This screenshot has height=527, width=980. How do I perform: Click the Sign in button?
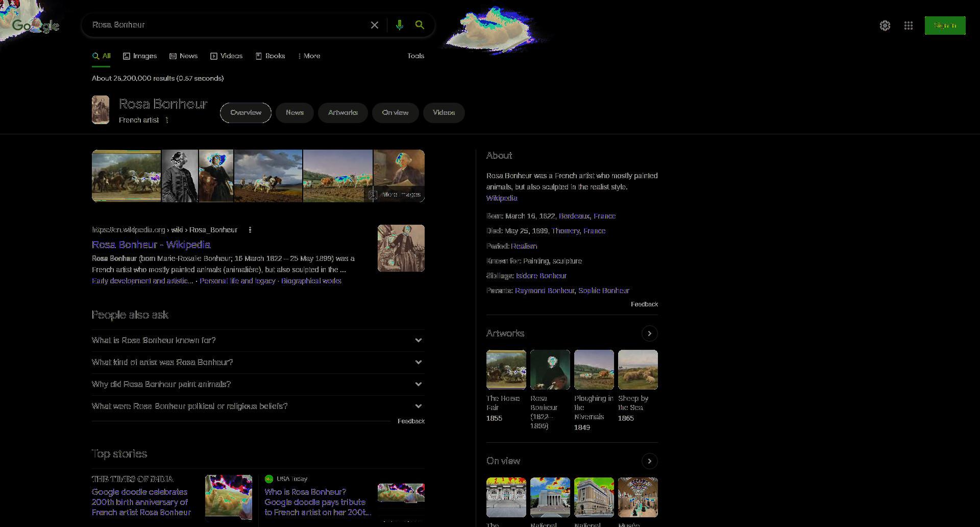click(x=945, y=26)
